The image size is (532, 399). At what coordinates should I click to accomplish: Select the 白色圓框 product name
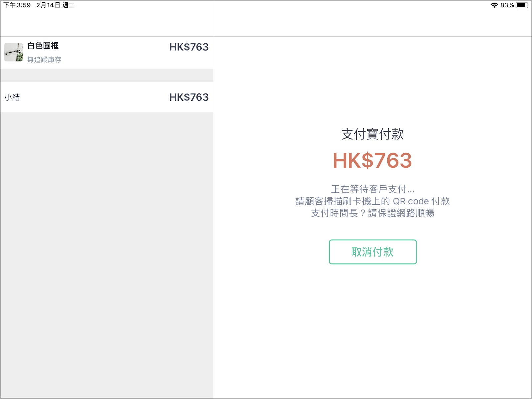(43, 46)
